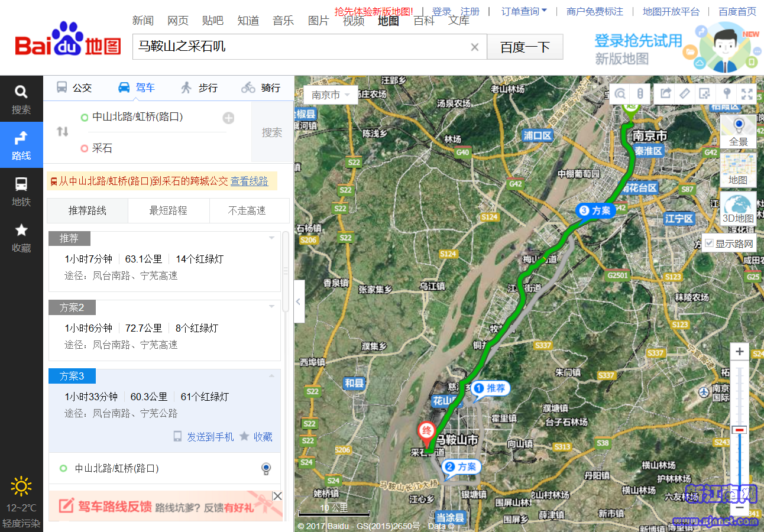Click the 登录 link

442,11
